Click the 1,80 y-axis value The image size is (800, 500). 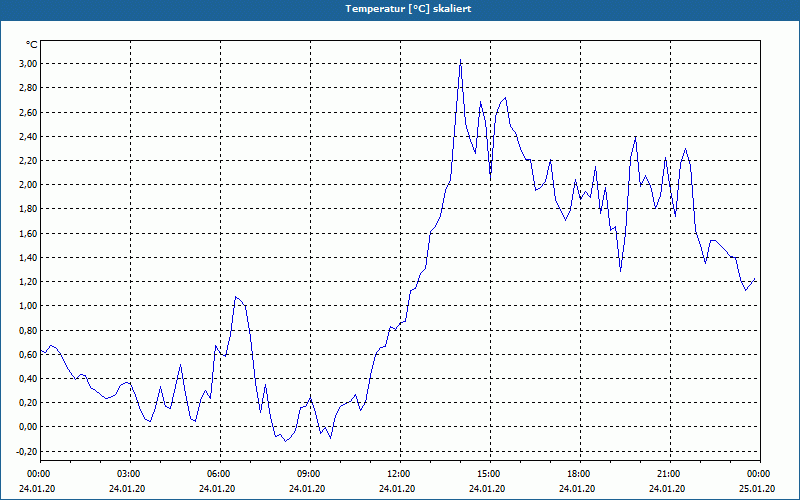click(29, 209)
